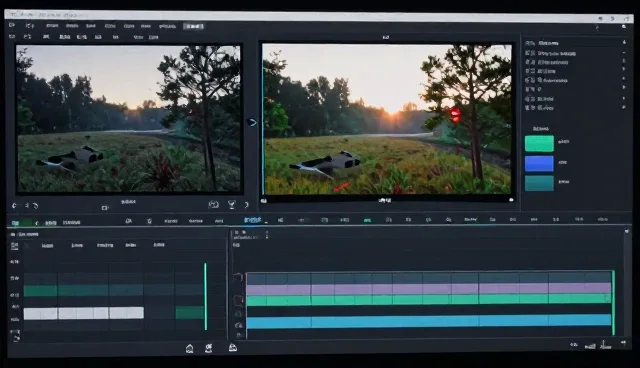
Task: Expand the bottommost row arrow in right panel list
Action: 624,107
